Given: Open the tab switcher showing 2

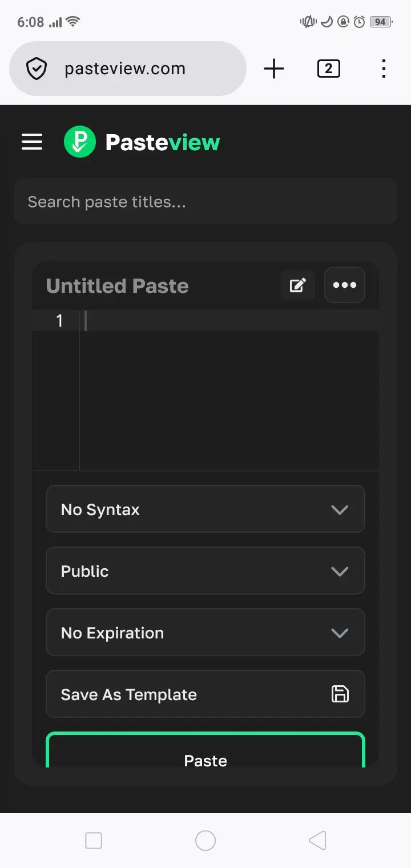Looking at the screenshot, I should (x=328, y=69).
